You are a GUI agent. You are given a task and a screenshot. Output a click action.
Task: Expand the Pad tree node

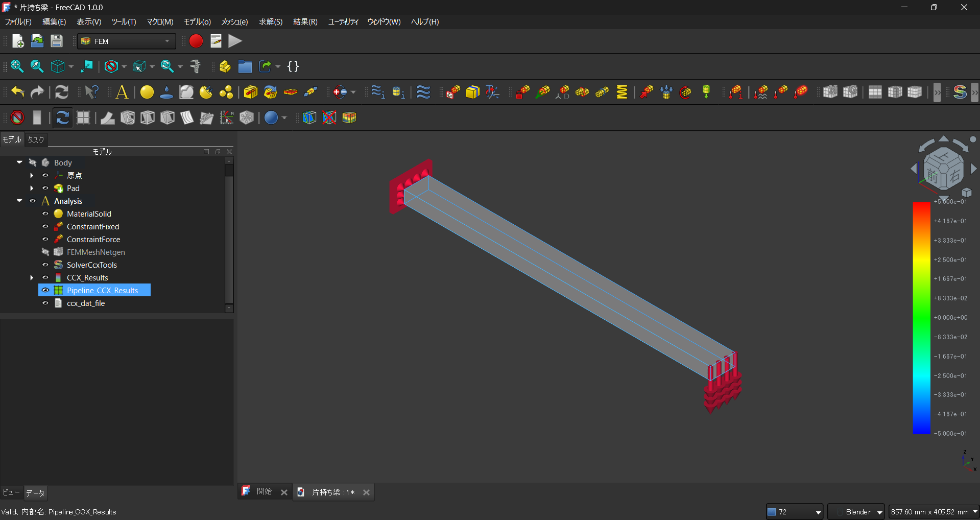click(x=32, y=188)
